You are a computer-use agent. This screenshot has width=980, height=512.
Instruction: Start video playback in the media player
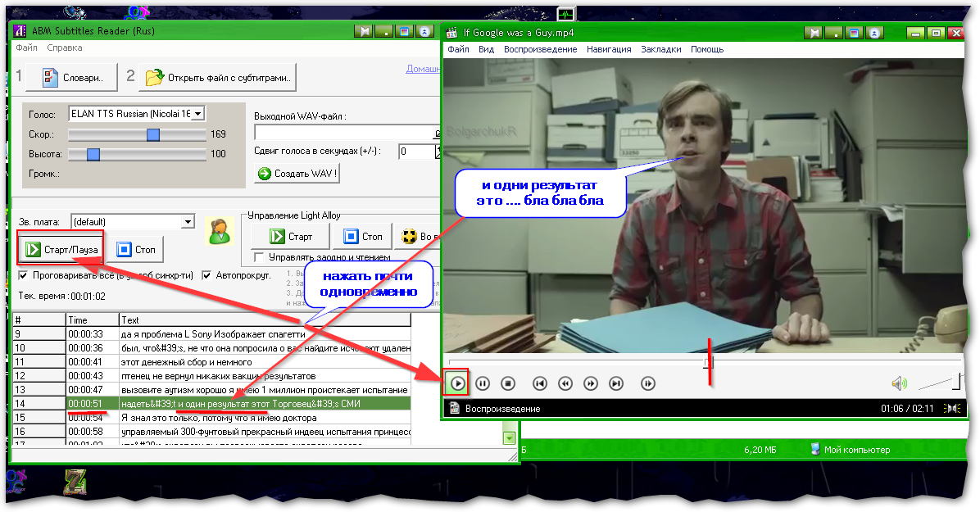pyautogui.click(x=457, y=383)
